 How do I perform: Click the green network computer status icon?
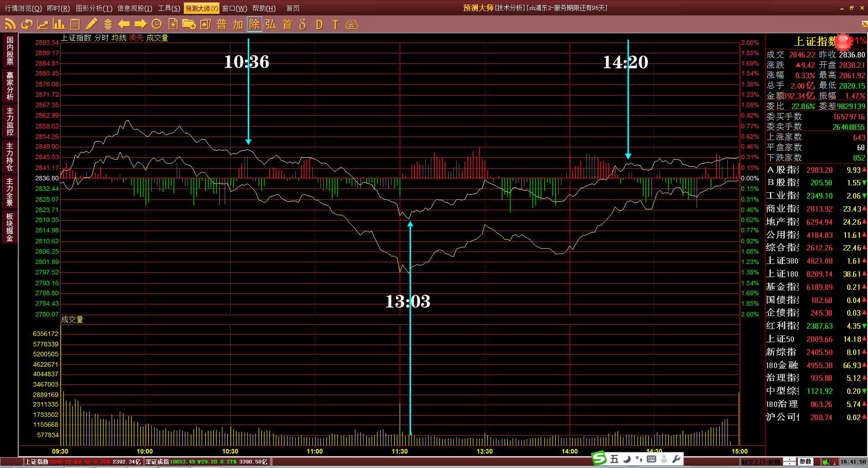pos(826,462)
